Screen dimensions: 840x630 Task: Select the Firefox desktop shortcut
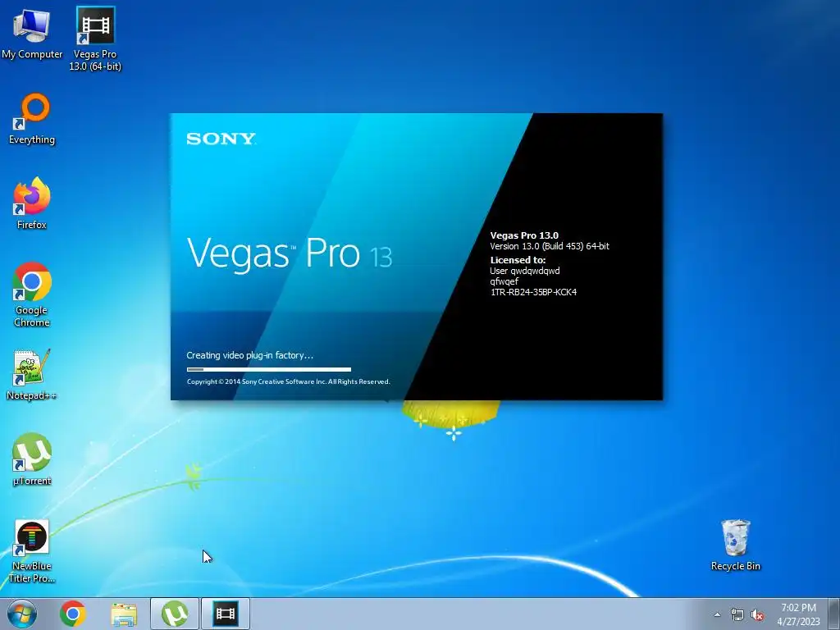pyautogui.click(x=32, y=203)
